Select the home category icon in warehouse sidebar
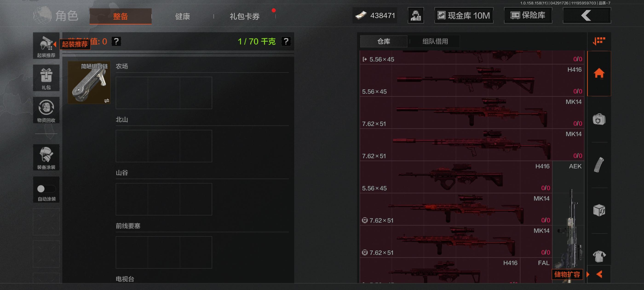Viewport: 644px width, 290px height. click(599, 74)
